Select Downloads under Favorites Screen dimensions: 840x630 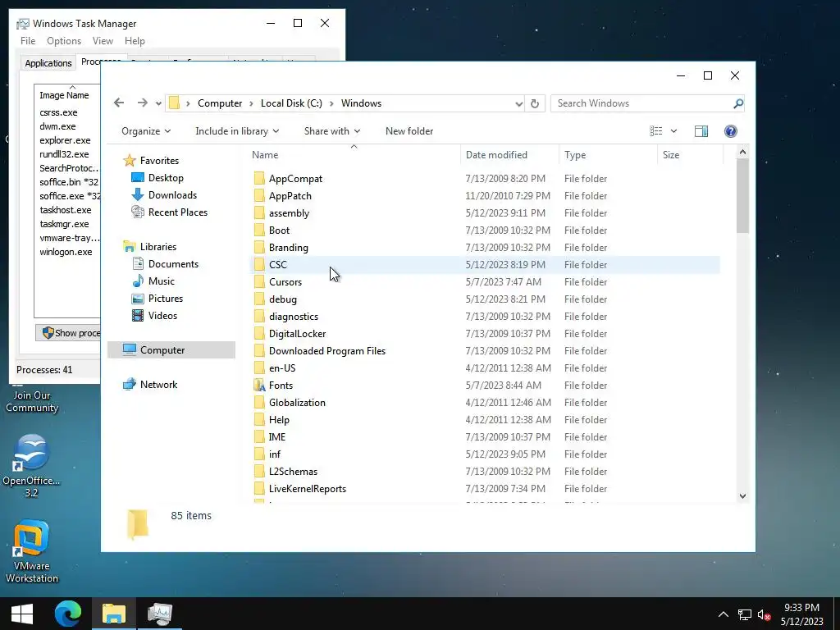(172, 195)
